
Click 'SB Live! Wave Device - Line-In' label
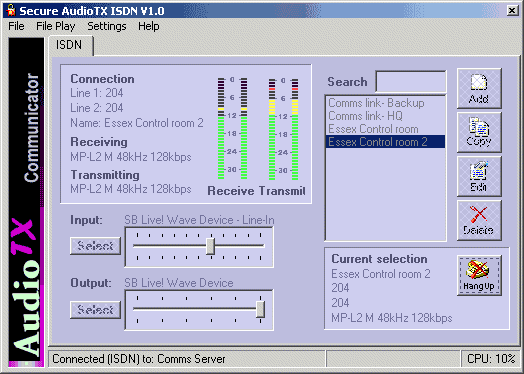tap(199, 220)
